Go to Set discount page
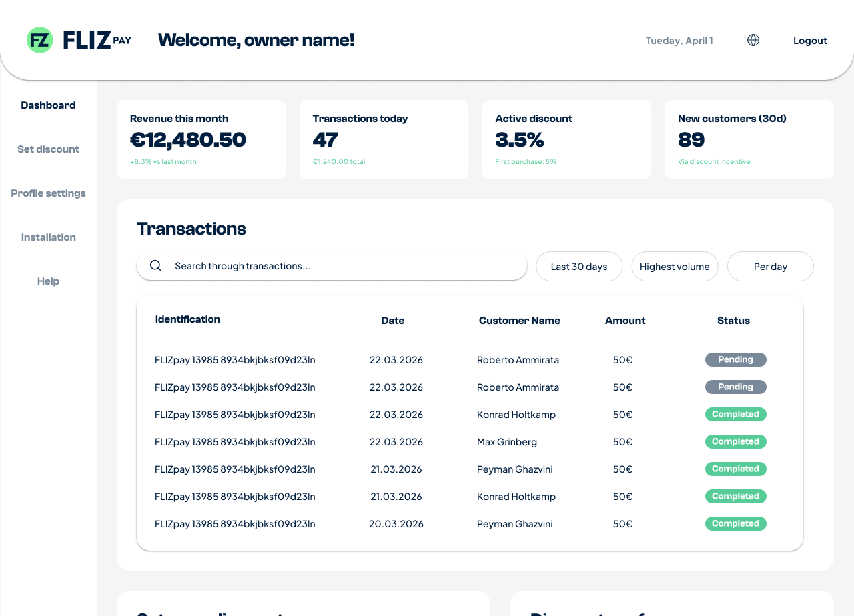854x616 pixels. tap(48, 149)
